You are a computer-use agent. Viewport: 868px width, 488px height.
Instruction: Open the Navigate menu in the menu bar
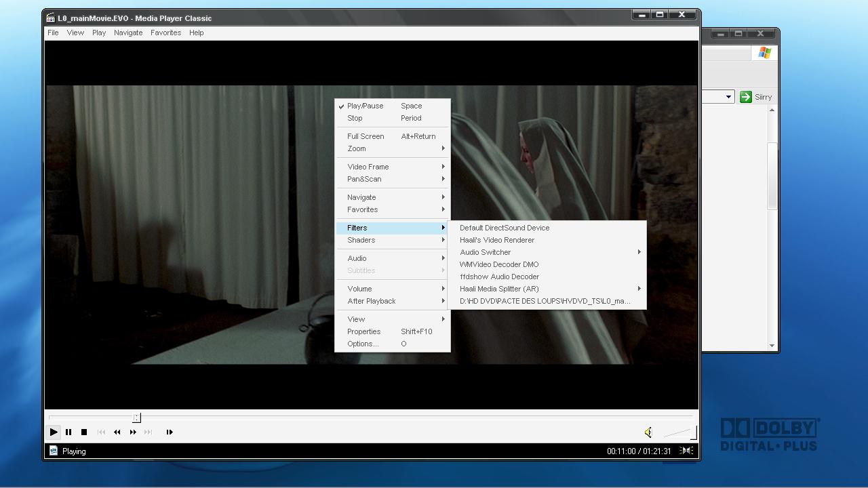[x=128, y=33]
